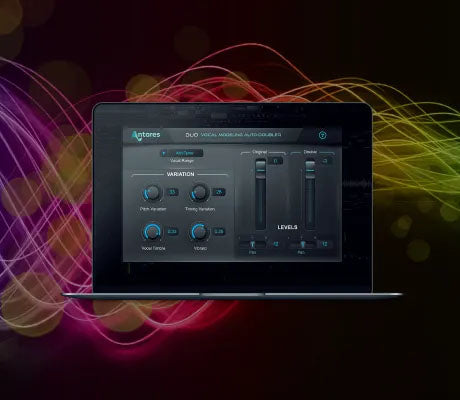460x400 pixels.
Task: Click the Vibrato value field
Action: pyautogui.click(x=219, y=232)
